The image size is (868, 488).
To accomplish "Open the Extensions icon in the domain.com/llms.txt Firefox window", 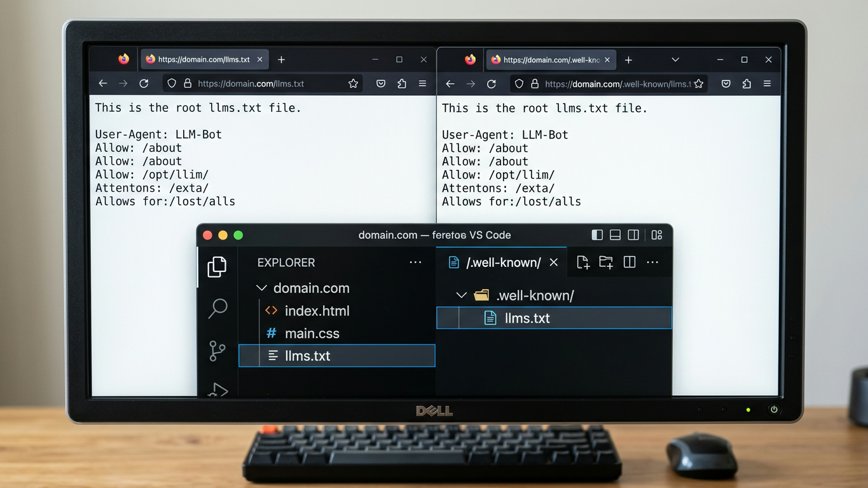I will [x=402, y=83].
